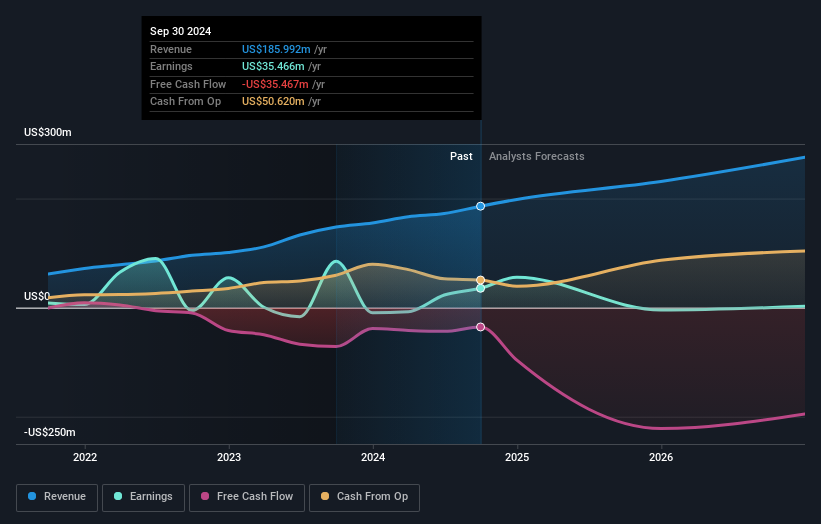Click the orange Cash From Op data point
Viewport: 821px width, 524px height.
480,280
